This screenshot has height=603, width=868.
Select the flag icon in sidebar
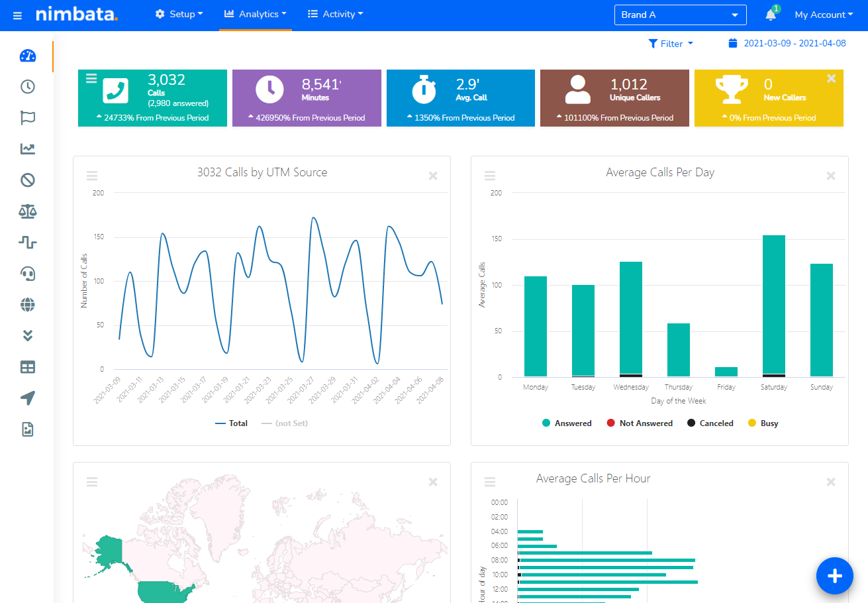(x=27, y=118)
